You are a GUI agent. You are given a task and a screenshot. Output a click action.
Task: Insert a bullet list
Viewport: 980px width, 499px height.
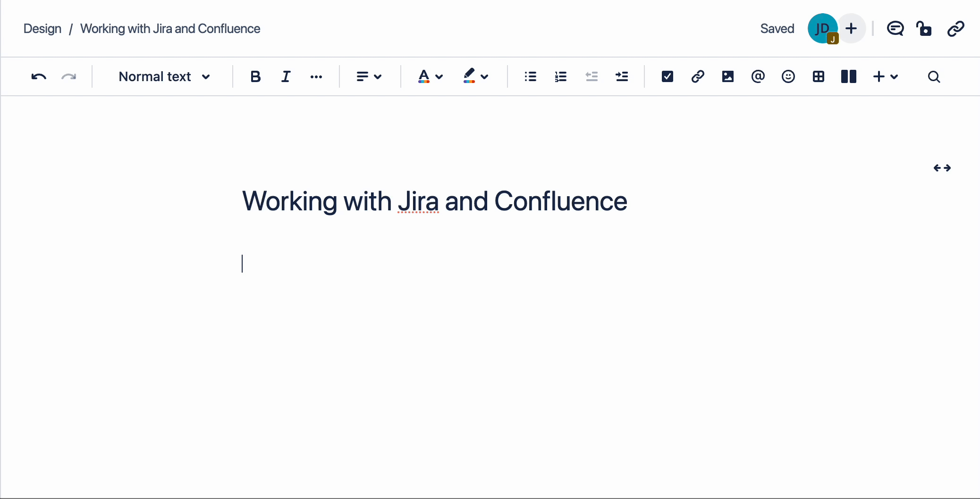tap(531, 76)
